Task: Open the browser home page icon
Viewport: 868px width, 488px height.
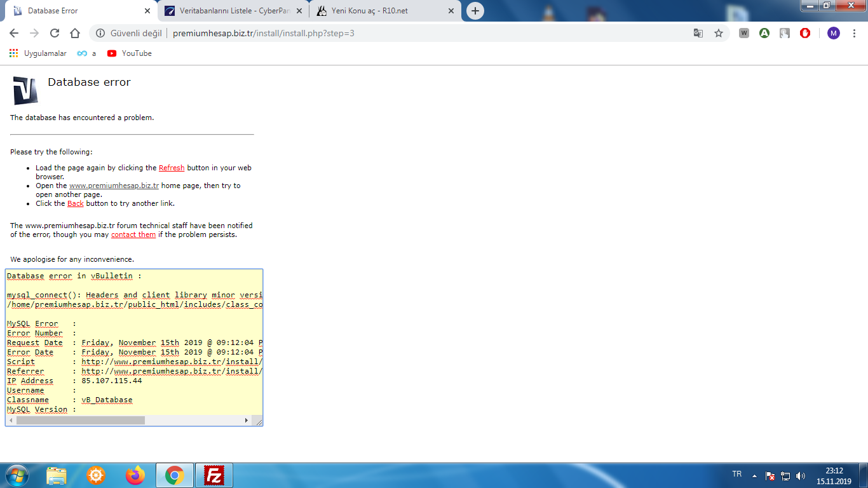Action: [75, 33]
